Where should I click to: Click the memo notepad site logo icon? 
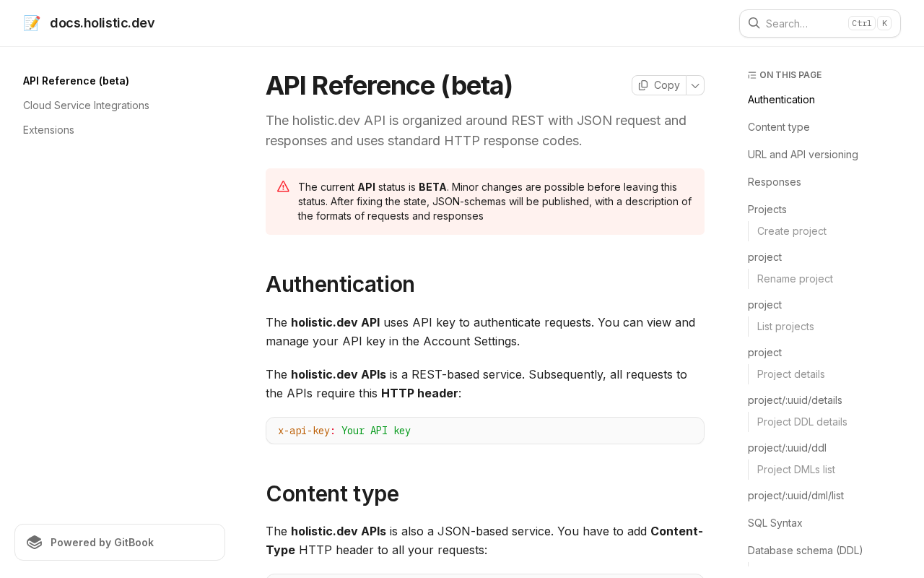32,23
